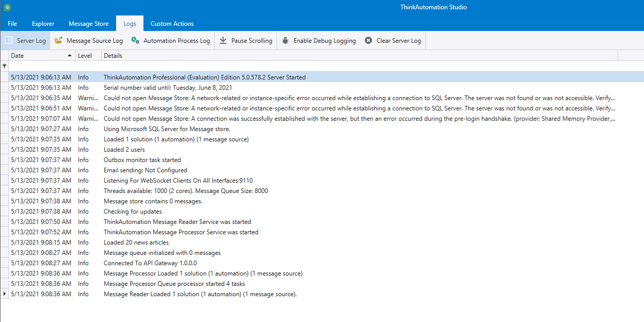Screen dimensions: 644x322
Task: Select the 'Checking for updates' row
Action: tap(322, 211)
